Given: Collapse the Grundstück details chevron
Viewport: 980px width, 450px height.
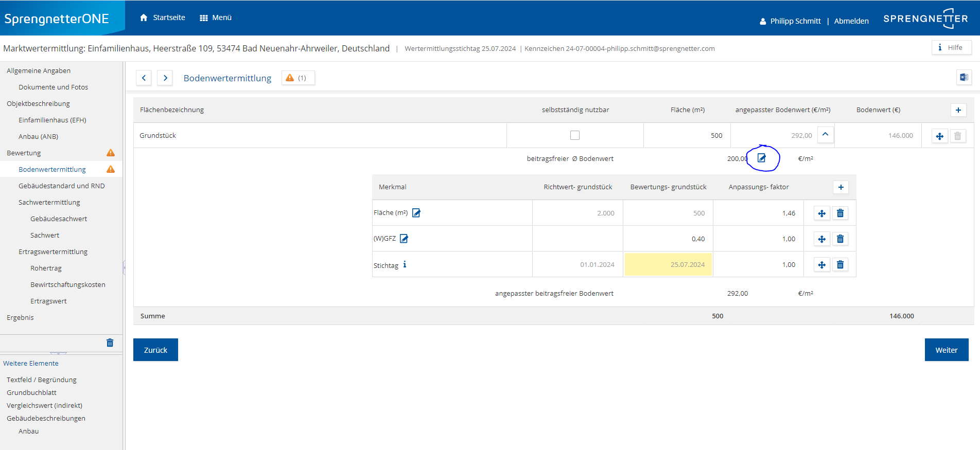Looking at the screenshot, I should (x=825, y=134).
